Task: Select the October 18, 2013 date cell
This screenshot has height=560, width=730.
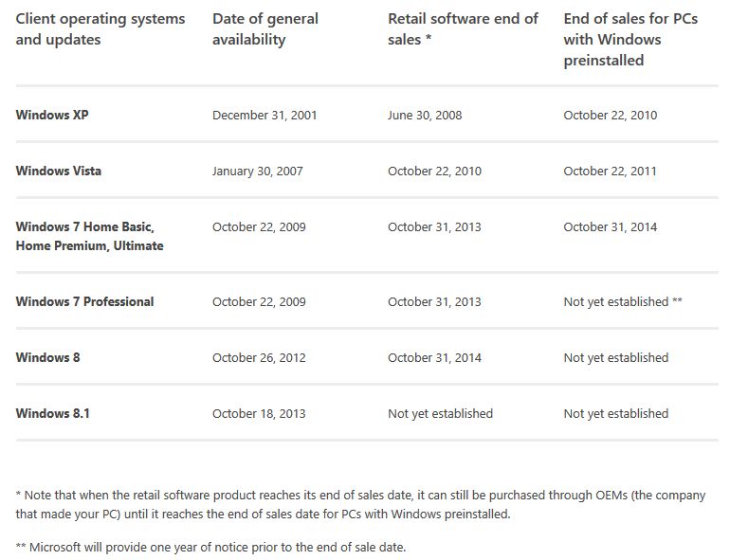Action: pos(259,414)
